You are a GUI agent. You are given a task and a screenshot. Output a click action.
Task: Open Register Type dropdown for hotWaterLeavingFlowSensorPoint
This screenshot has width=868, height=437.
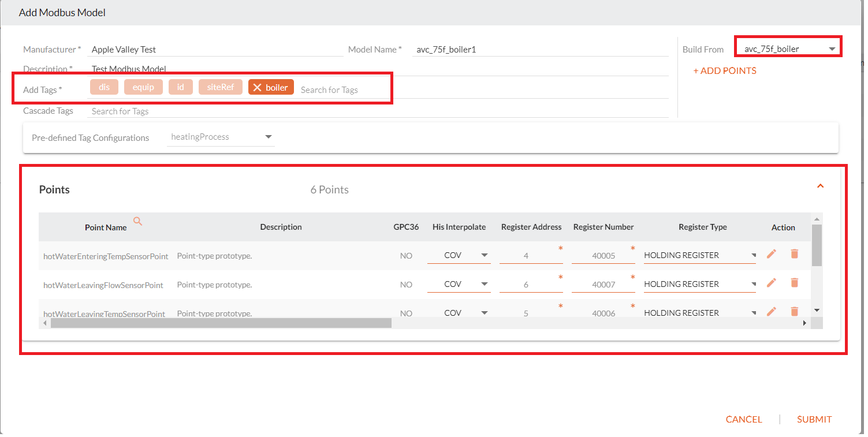(700, 284)
